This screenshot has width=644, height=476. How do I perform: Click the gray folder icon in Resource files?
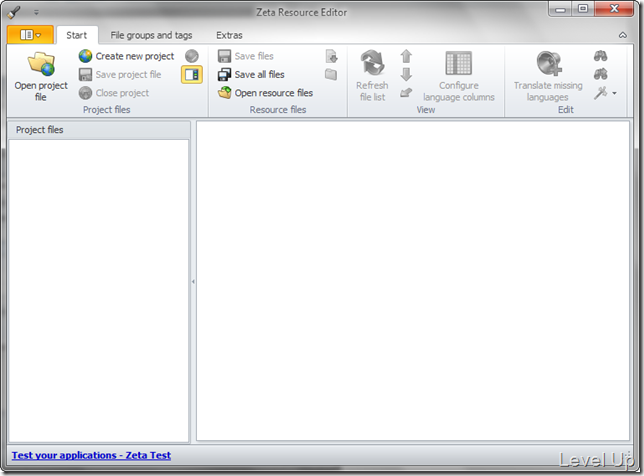[331, 75]
